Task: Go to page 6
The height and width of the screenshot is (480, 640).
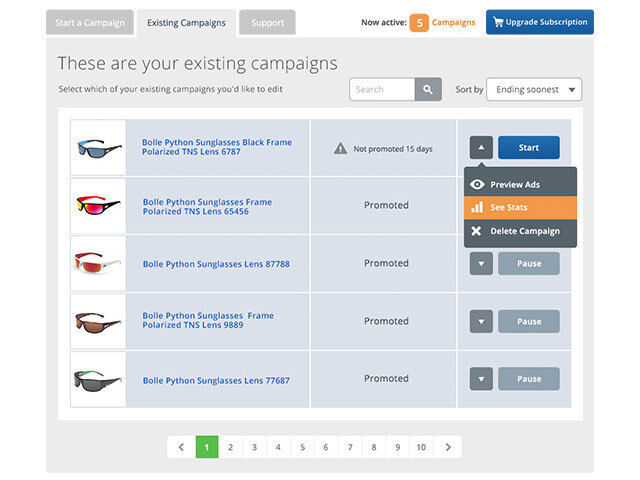Action: (326, 447)
